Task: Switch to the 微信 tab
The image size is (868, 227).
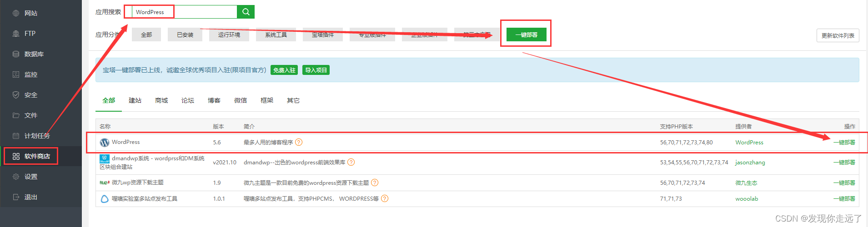Action: [241, 100]
